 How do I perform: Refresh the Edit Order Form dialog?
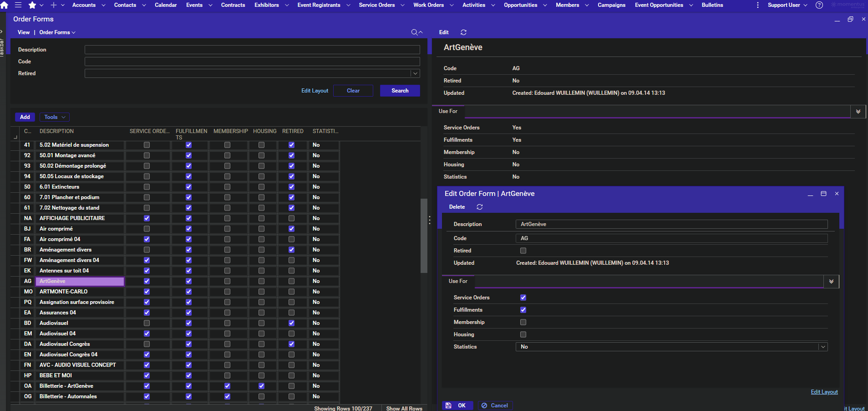coord(480,207)
